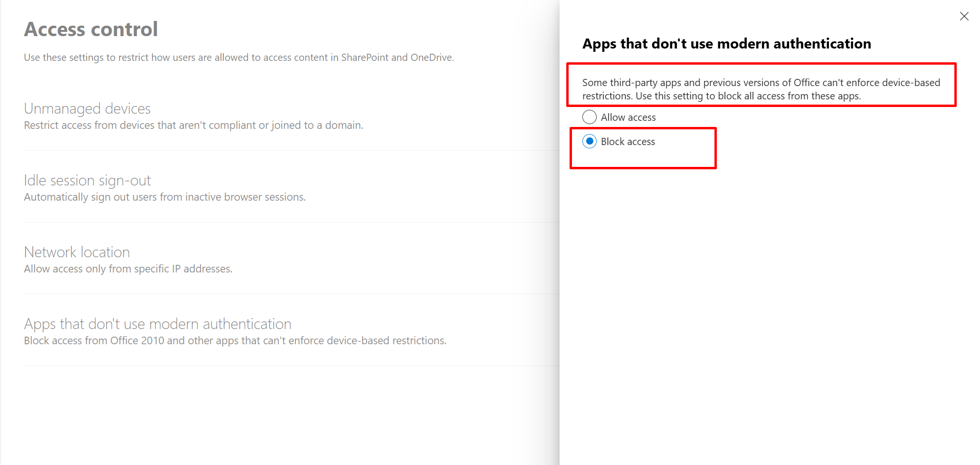The image size is (980, 465).
Task: Open the Network location setting
Action: (x=77, y=252)
